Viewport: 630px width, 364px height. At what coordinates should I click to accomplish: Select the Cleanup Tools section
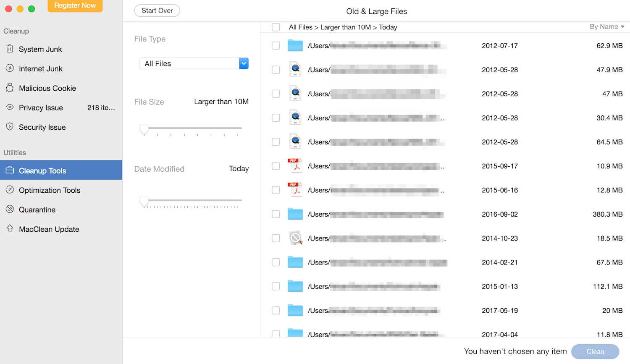[x=42, y=170]
